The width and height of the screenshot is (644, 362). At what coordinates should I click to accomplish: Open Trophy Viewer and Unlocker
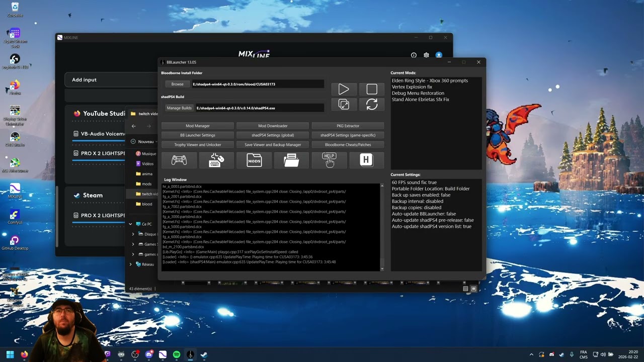[x=197, y=145]
